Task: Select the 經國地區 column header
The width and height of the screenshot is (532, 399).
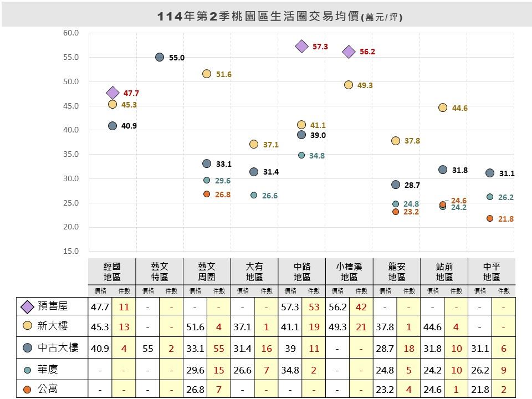Action: [x=112, y=272]
